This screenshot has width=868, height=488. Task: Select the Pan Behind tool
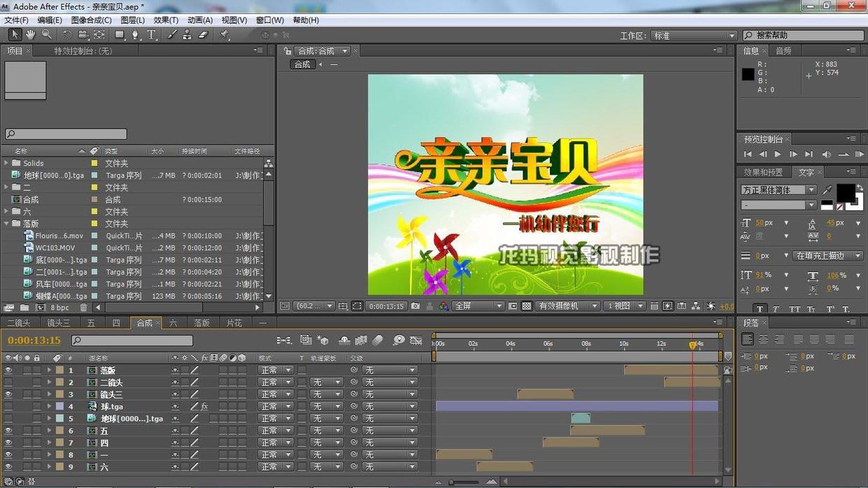click(99, 35)
